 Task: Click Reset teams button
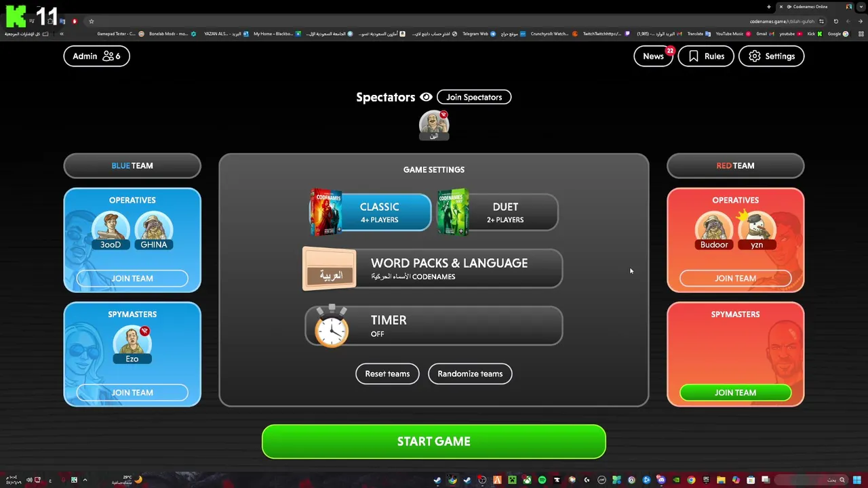[x=387, y=373]
